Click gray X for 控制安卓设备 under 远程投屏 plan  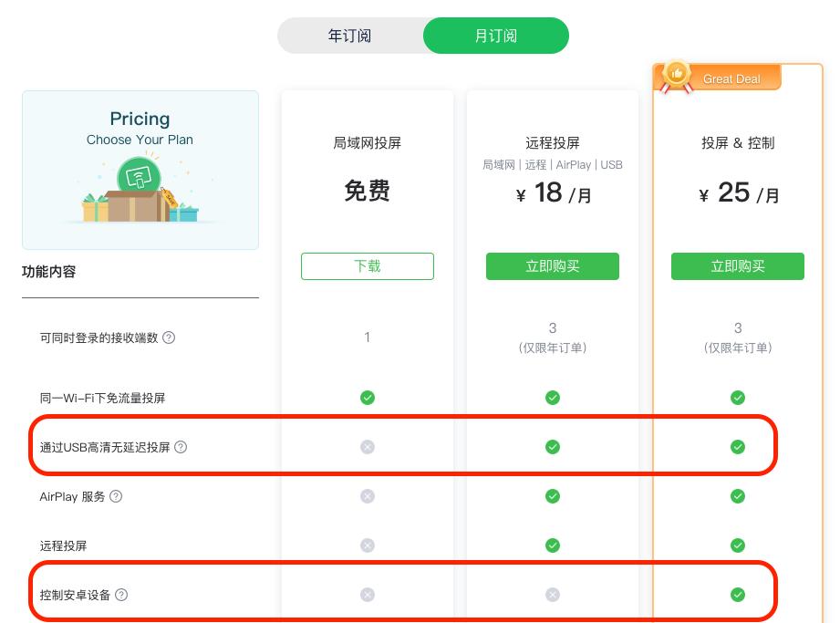[552, 594]
